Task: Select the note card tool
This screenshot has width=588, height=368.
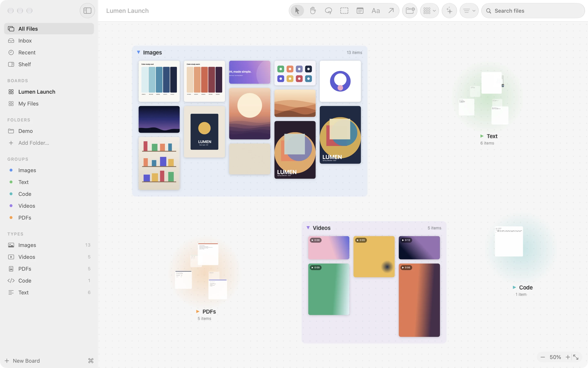Action: pyautogui.click(x=360, y=11)
